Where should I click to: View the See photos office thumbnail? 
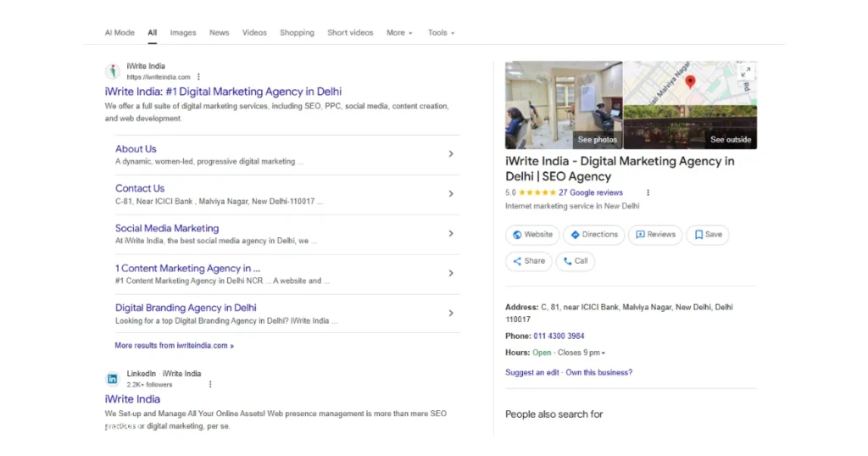coord(564,105)
